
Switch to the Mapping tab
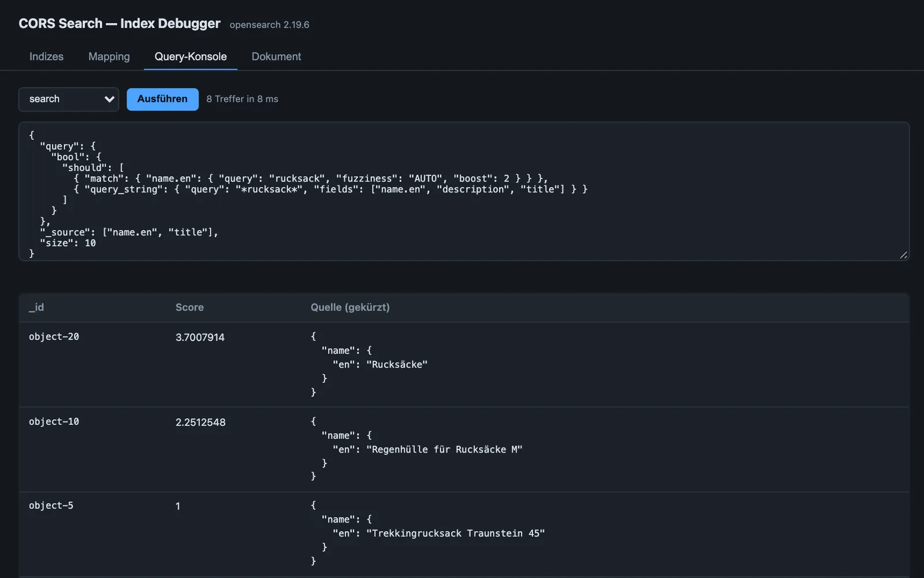tap(109, 57)
